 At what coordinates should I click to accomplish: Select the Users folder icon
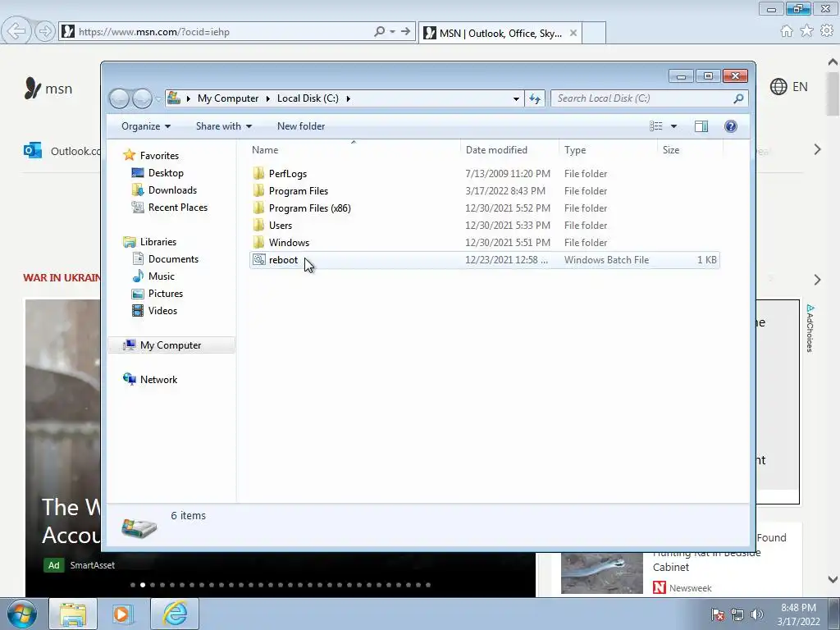click(258, 225)
